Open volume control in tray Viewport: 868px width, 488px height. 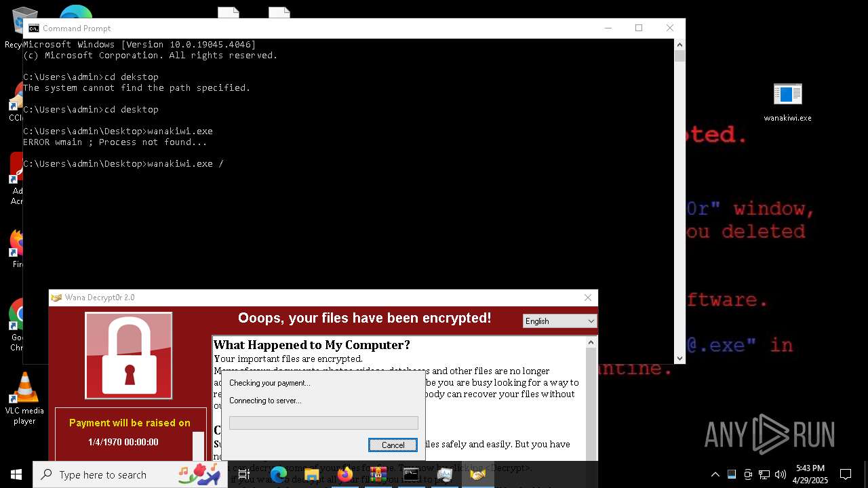(x=781, y=474)
